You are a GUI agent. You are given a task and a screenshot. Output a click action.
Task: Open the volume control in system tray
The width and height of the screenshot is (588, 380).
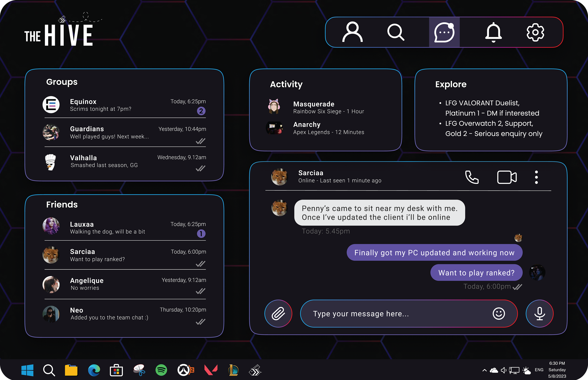504,370
